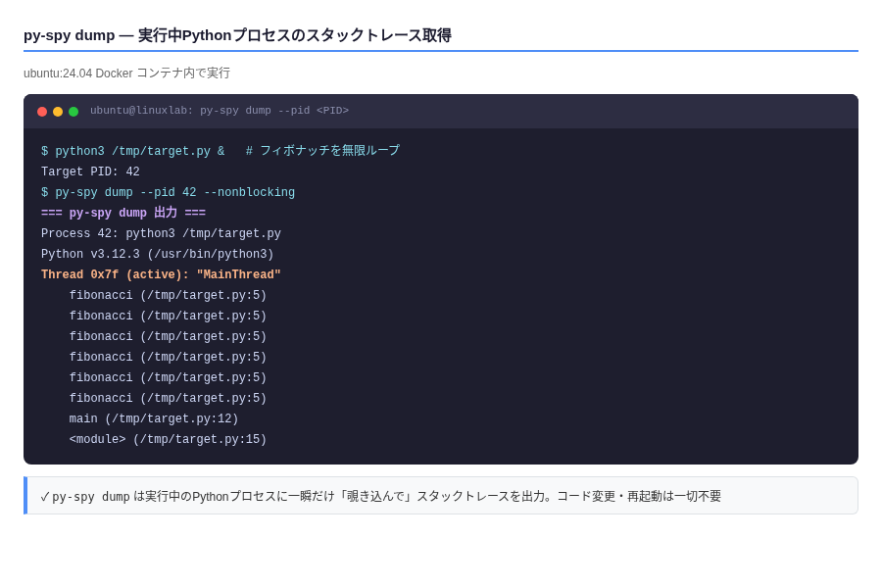Screen dimensions: 882x588
Task: Click the red close dot in terminal header
Action: 42,112
